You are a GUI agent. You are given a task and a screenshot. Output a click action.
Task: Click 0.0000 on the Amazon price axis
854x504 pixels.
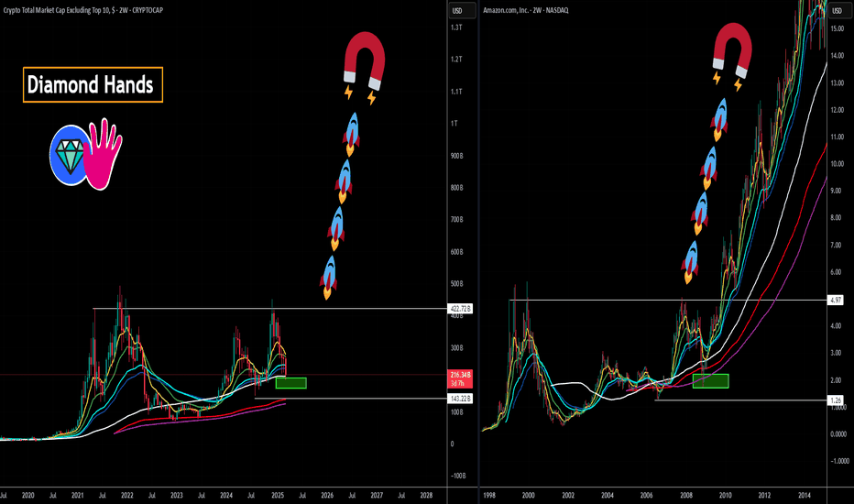coord(838,434)
